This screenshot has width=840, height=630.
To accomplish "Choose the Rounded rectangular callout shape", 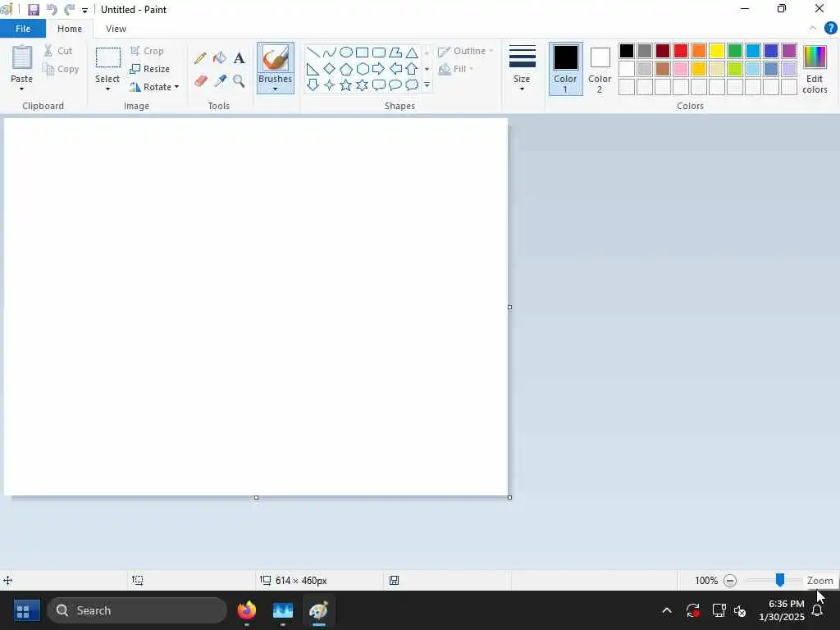I will tap(379, 85).
